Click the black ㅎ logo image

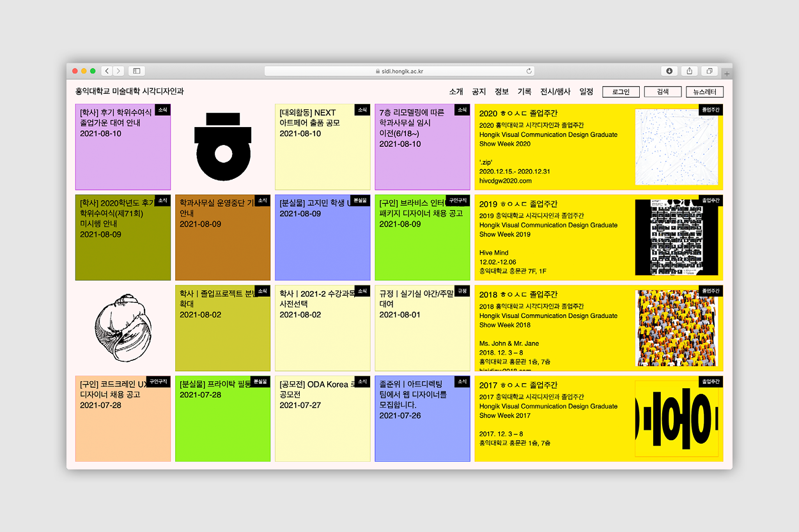click(x=222, y=147)
